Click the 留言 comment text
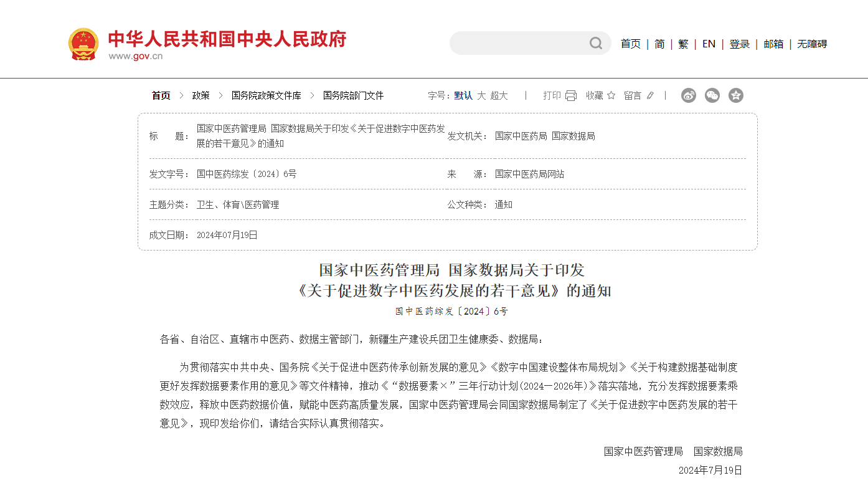This screenshot has height=488, width=868. click(x=633, y=95)
